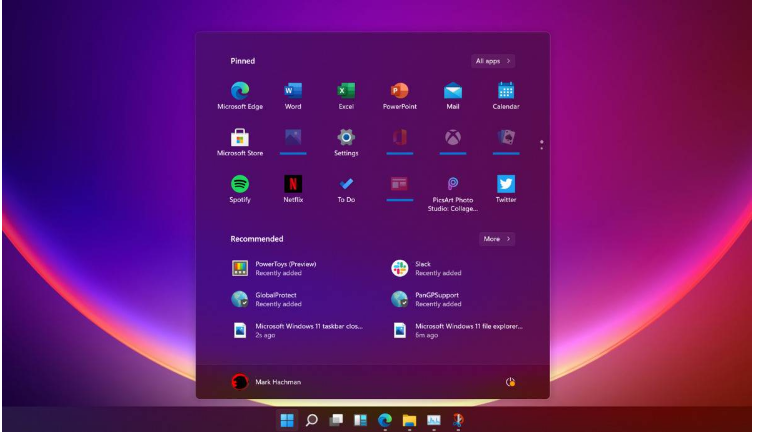Open Microsoft Edge from pinned apps
The height and width of the screenshot is (442, 772).
[240, 92]
